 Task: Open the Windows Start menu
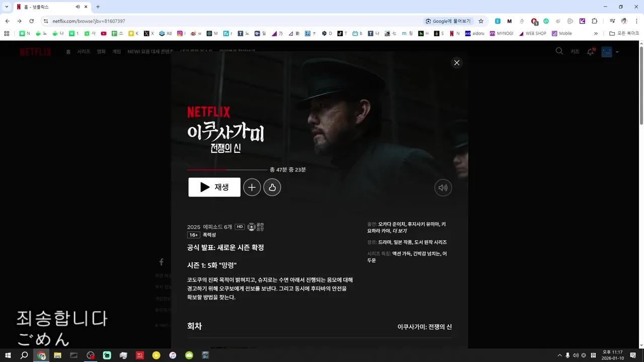click(x=8, y=355)
